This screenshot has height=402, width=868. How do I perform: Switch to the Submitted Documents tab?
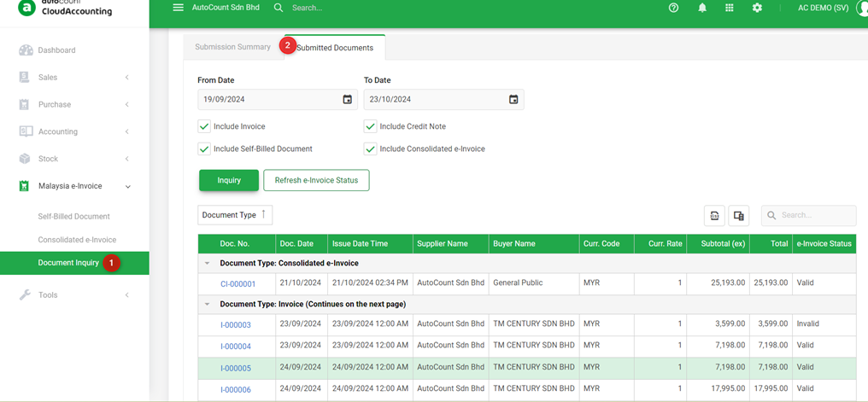click(334, 48)
